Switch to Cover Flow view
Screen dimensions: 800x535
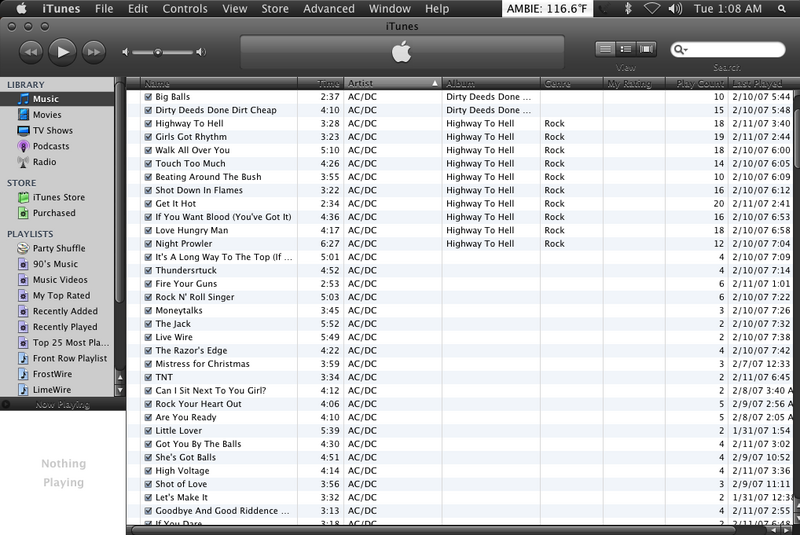tap(646, 49)
